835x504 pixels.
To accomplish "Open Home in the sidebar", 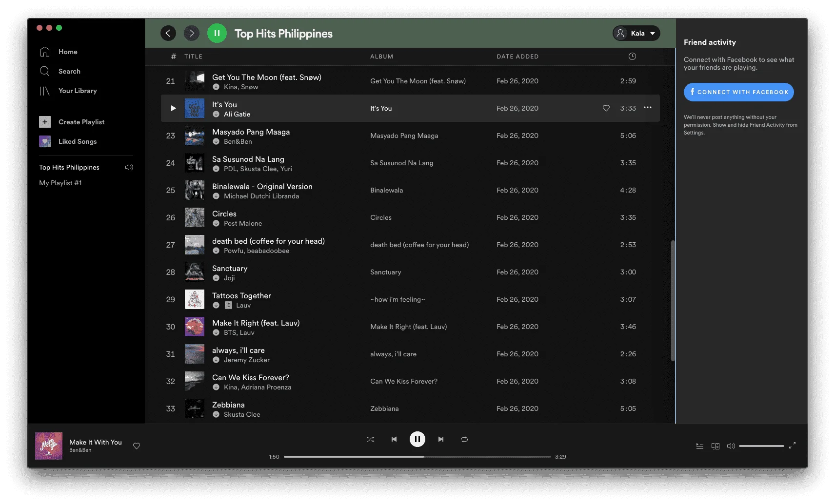I will (x=68, y=52).
